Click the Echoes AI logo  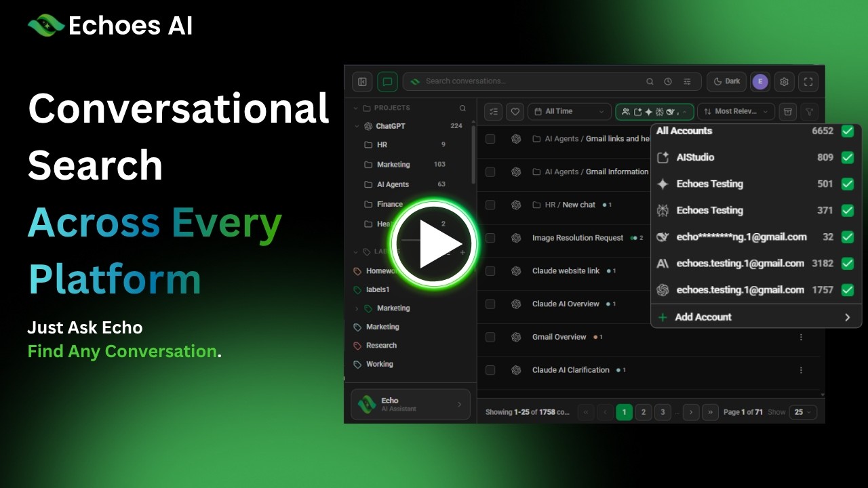click(x=111, y=26)
